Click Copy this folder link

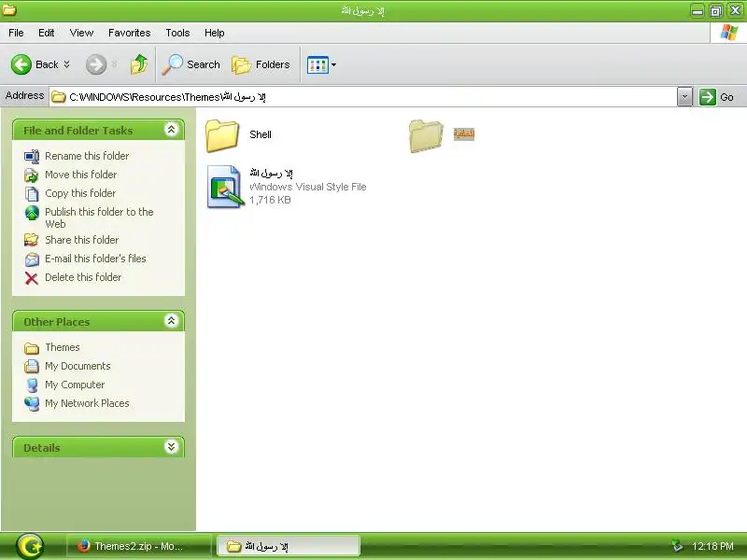click(x=80, y=193)
